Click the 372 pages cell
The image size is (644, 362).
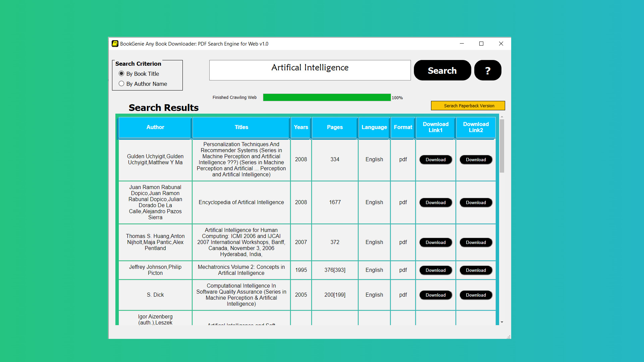pyautogui.click(x=335, y=242)
